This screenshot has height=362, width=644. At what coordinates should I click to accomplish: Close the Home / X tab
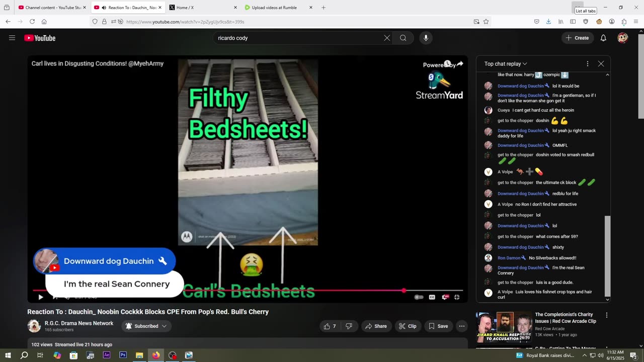(x=235, y=8)
